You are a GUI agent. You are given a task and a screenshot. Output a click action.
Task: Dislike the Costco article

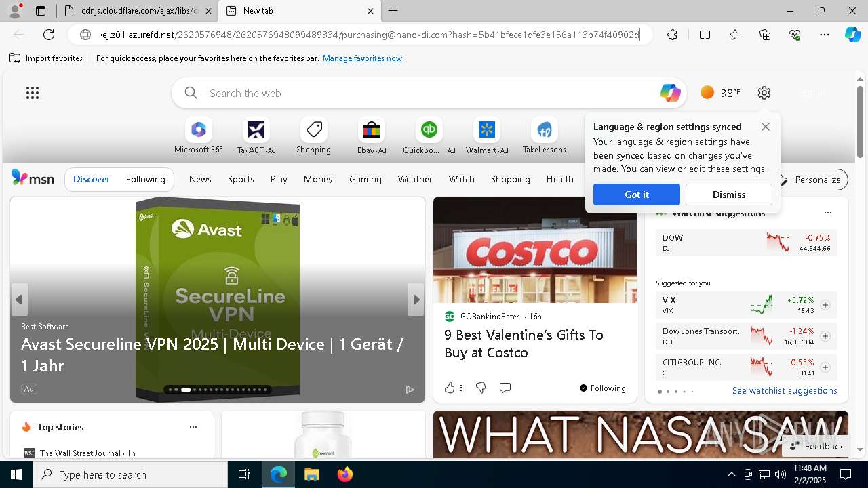tap(481, 388)
